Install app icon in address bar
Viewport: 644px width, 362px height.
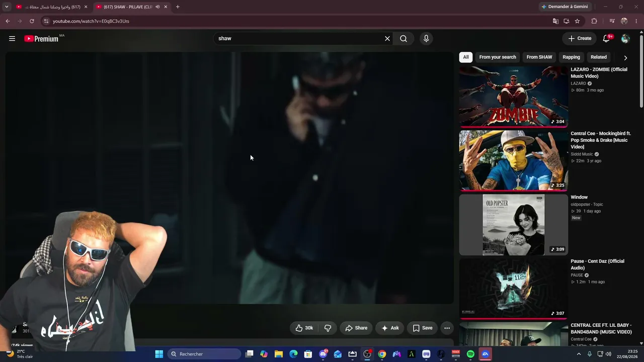[x=567, y=21]
